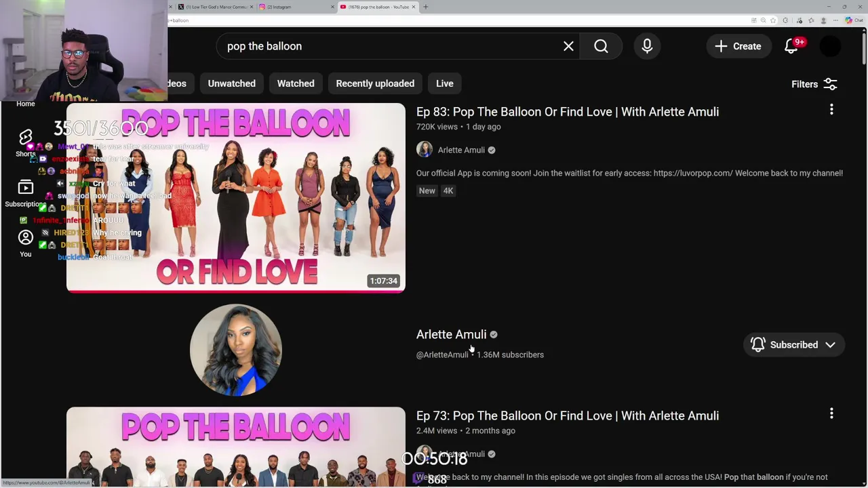
Task: Select the Recently uploaded filter chip
Action: coord(375,83)
